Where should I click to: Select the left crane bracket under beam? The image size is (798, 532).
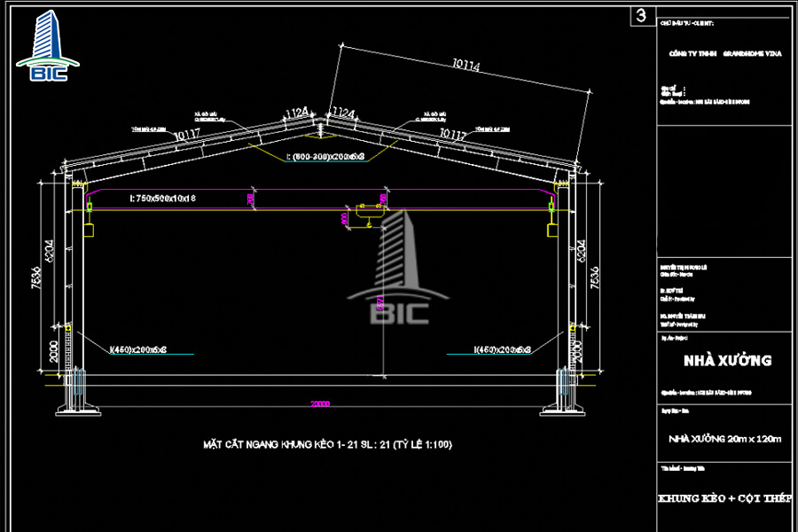point(90,230)
